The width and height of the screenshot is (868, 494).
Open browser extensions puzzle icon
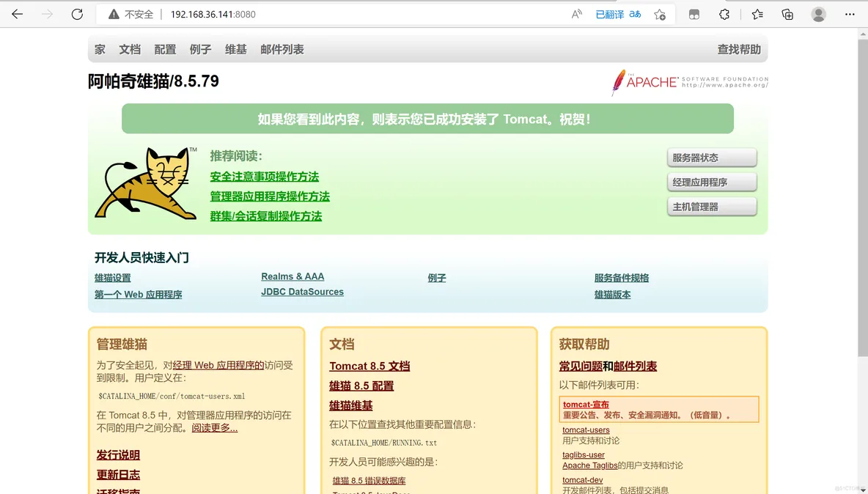click(x=724, y=15)
